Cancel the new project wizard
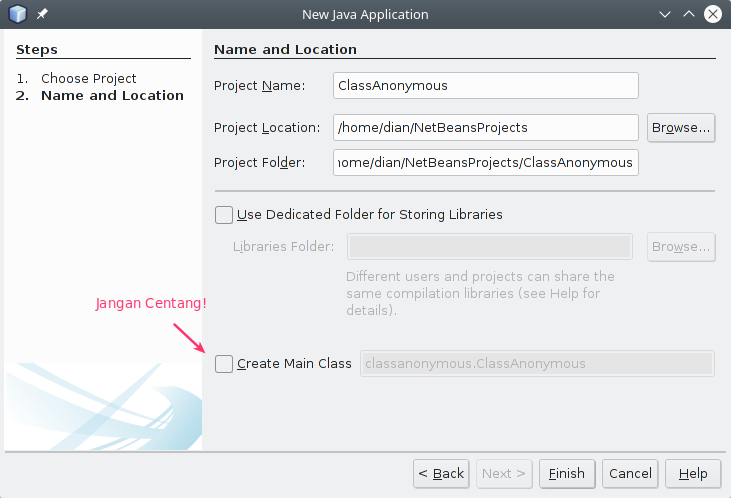Image resolution: width=731 pixels, height=498 pixels. coord(630,474)
